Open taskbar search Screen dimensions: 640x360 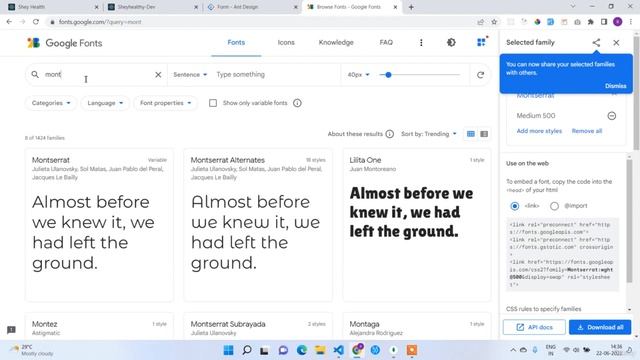(x=247, y=350)
